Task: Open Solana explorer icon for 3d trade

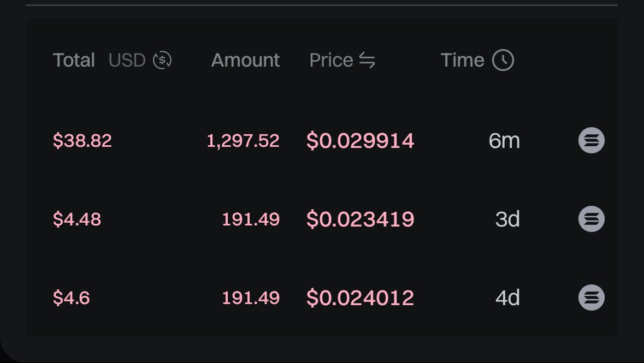Action: coord(592,219)
